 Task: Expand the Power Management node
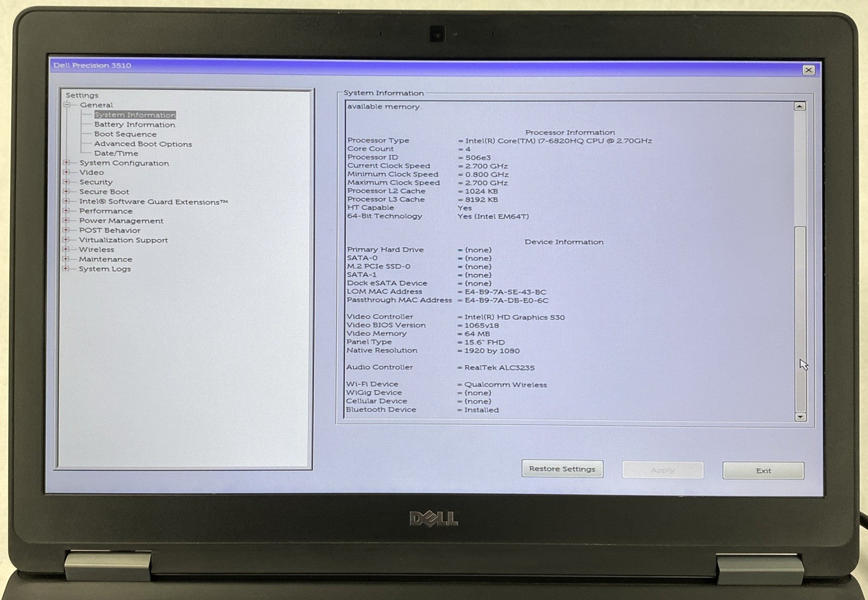coord(66,220)
